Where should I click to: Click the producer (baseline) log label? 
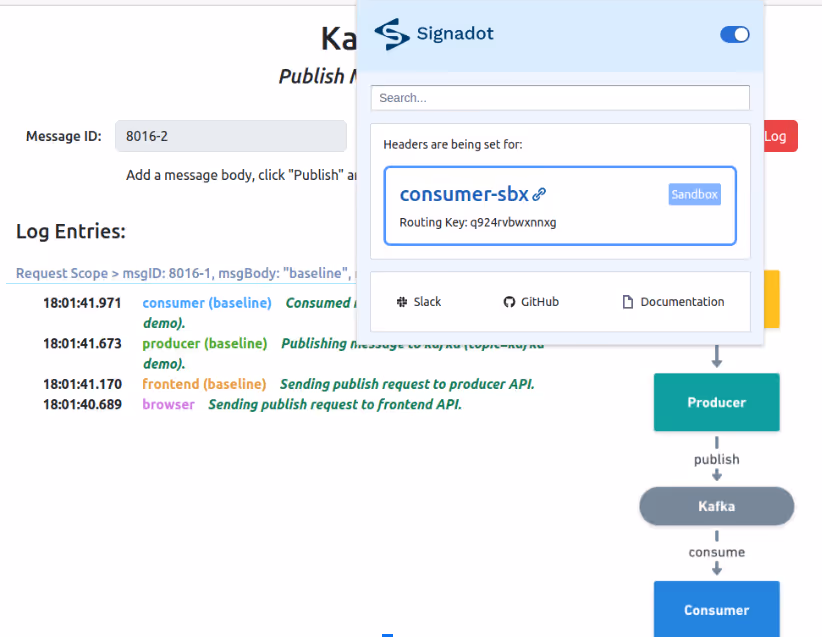[x=205, y=343]
